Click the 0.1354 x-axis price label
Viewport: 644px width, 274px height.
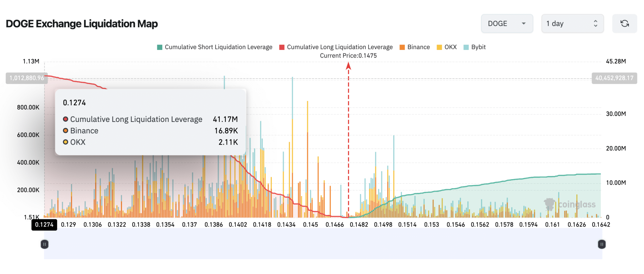pyautogui.click(x=165, y=225)
